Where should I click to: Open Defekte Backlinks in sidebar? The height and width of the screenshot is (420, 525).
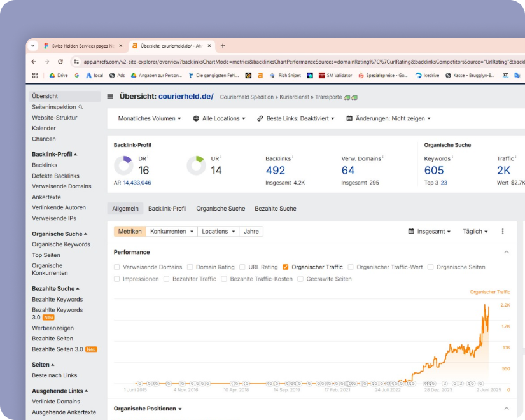[55, 176]
